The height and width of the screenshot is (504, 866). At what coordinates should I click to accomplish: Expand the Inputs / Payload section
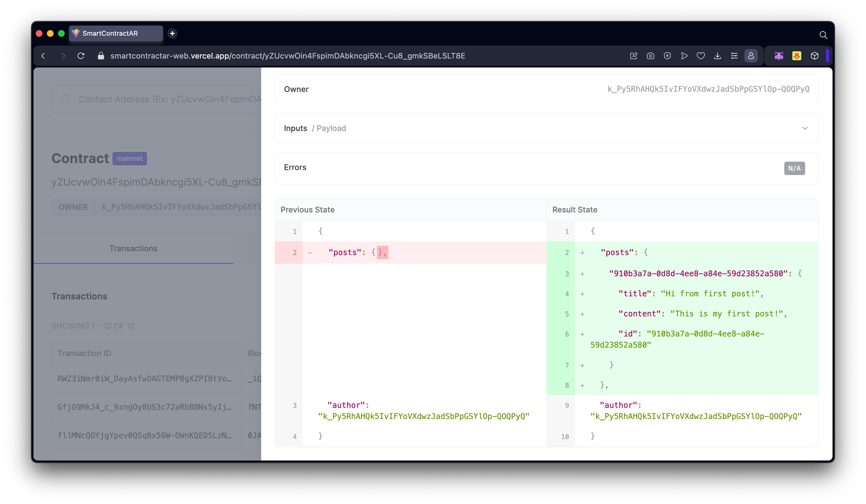click(x=805, y=129)
